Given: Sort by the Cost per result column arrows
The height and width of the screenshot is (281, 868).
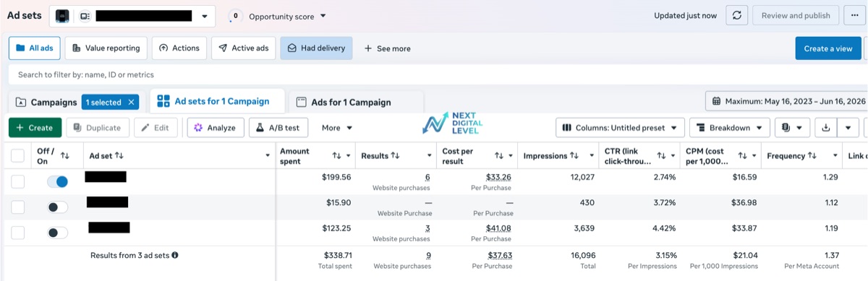Looking at the screenshot, I should coord(499,155).
